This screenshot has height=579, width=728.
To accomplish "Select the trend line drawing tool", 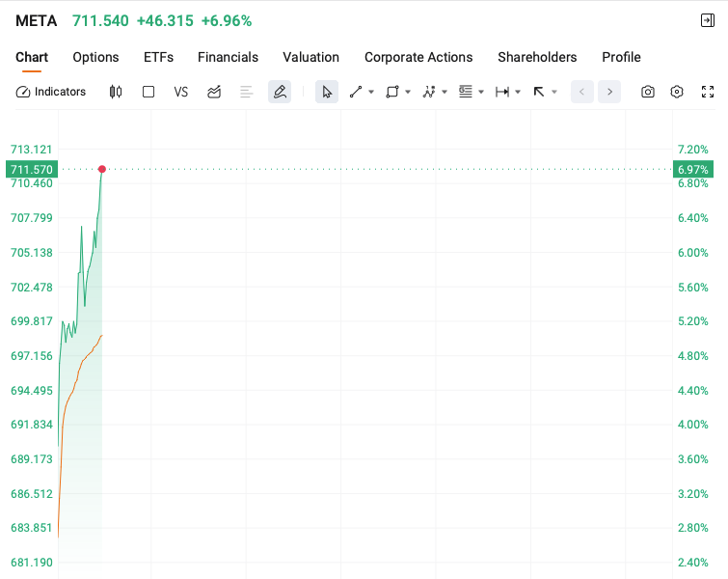I will coord(356,92).
